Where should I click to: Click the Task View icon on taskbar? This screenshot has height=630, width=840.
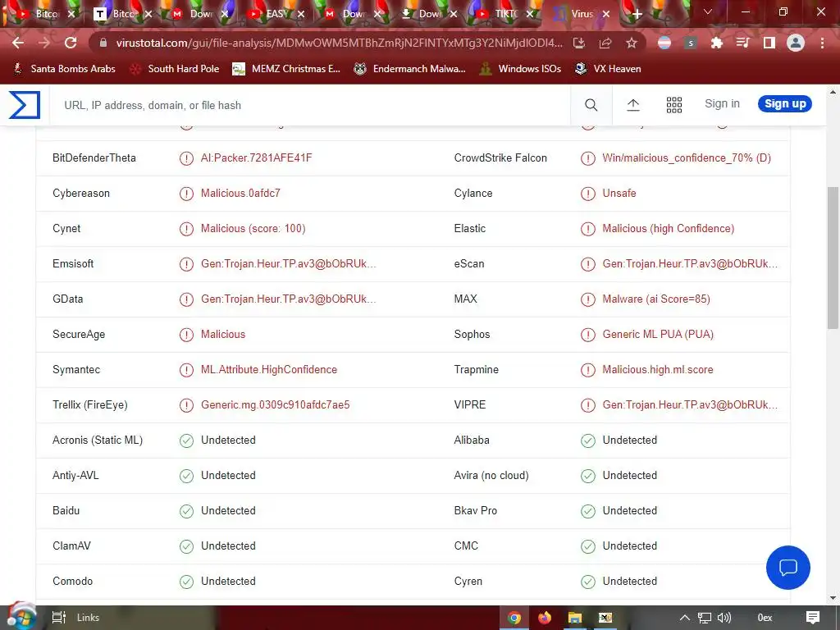point(58,618)
